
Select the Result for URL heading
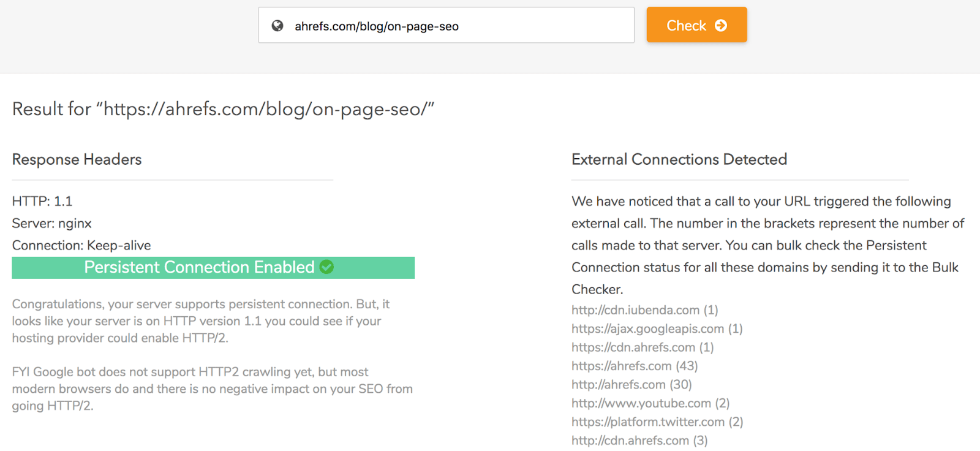pos(223,109)
